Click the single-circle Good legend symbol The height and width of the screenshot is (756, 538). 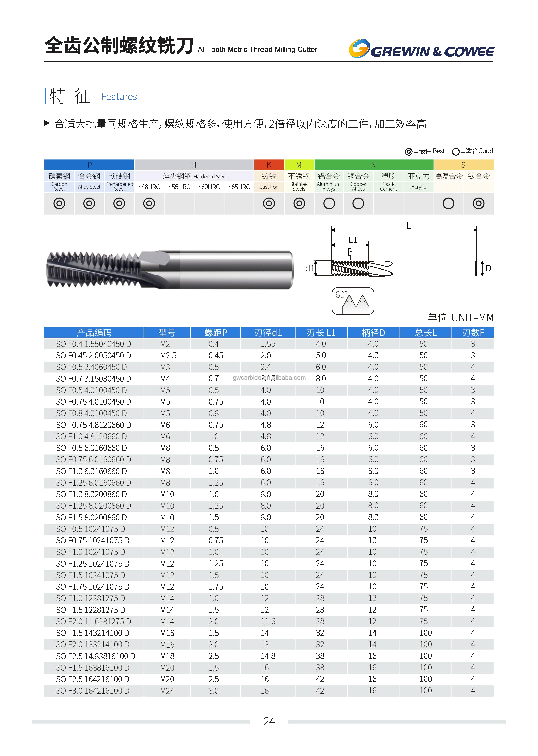point(456,152)
